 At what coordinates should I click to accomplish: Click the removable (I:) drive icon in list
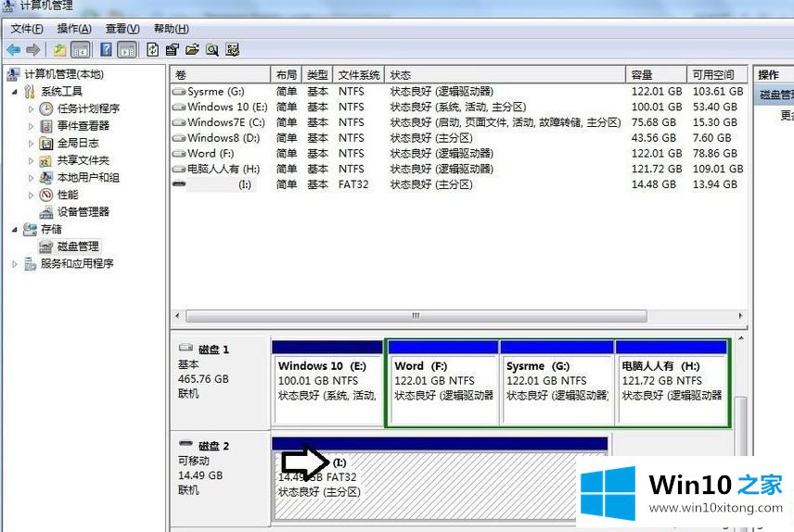tap(179, 184)
